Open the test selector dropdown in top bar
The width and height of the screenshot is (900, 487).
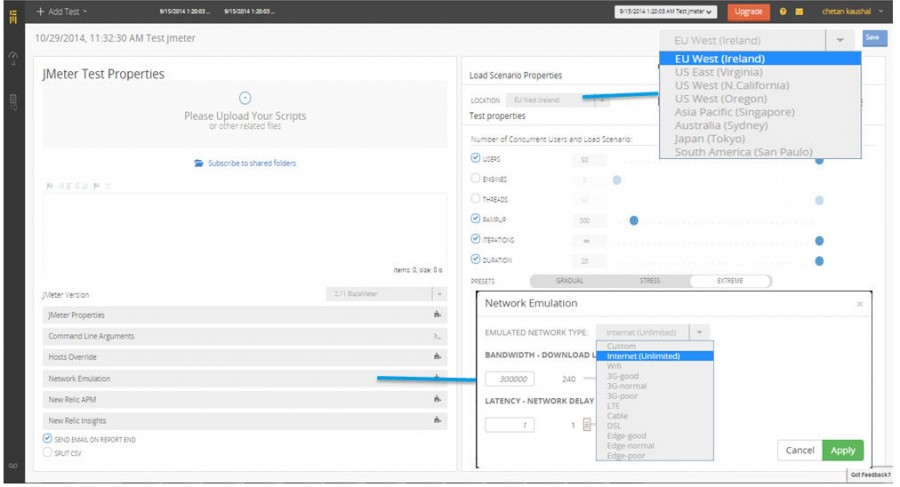(665, 11)
